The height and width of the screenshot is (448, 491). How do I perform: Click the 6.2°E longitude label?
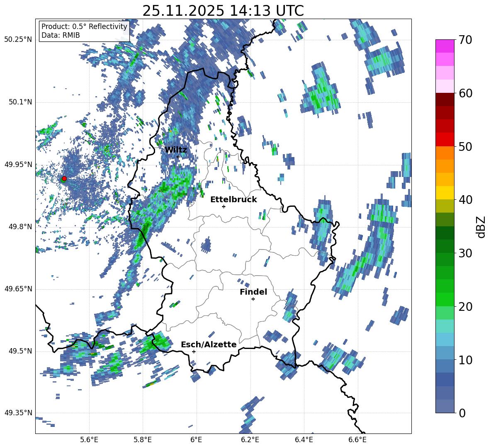coord(250,440)
